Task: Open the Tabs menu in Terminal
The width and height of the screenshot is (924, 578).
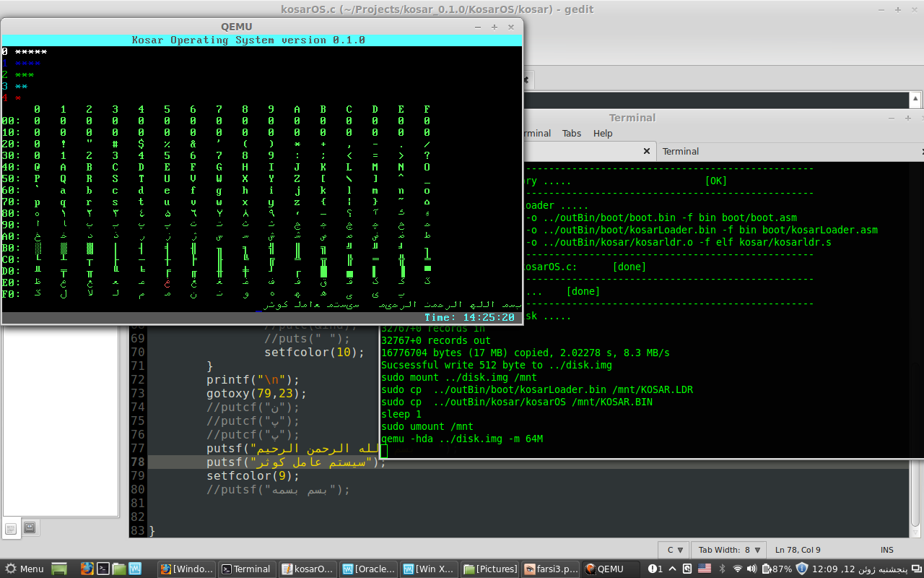Action: (572, 133)
